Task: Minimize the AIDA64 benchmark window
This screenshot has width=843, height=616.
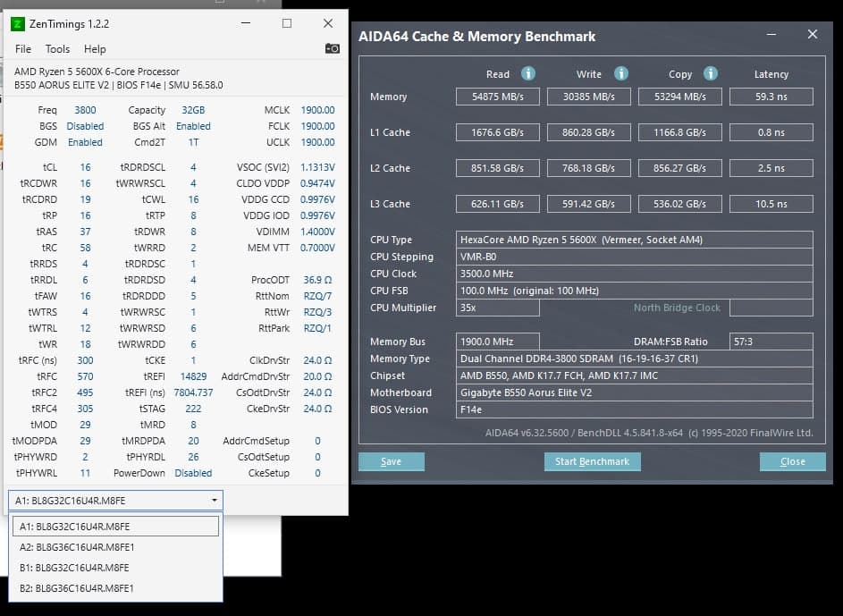Action: [771, 34]
